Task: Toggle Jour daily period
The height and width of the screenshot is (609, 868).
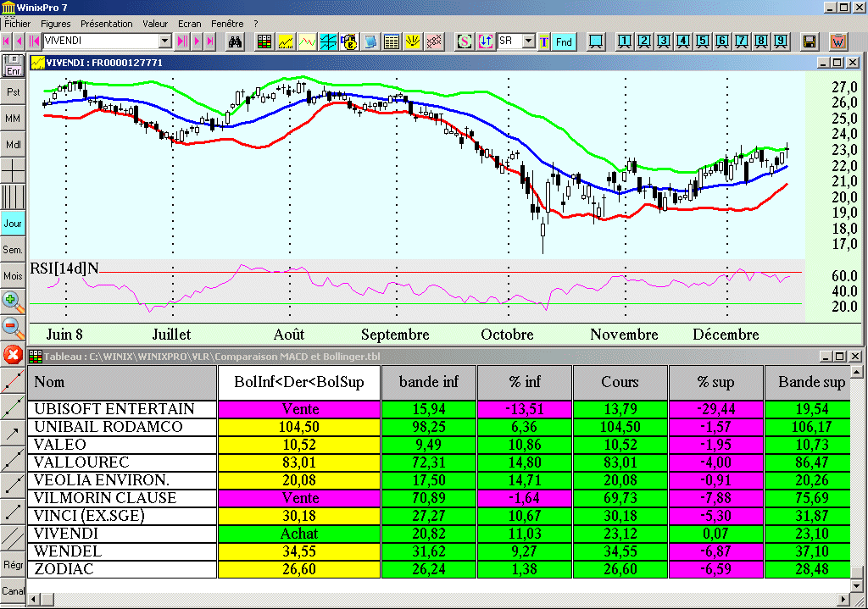Action: [x=13, y=224]
